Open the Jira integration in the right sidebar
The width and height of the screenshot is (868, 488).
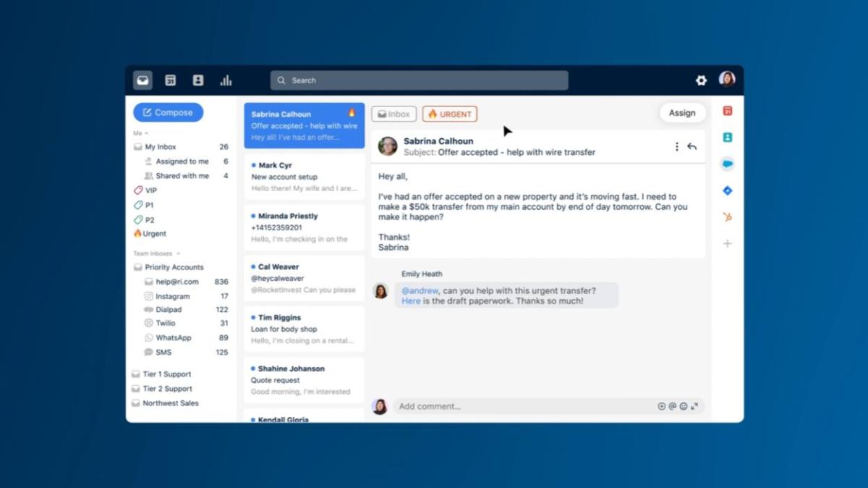coord(727,190)
